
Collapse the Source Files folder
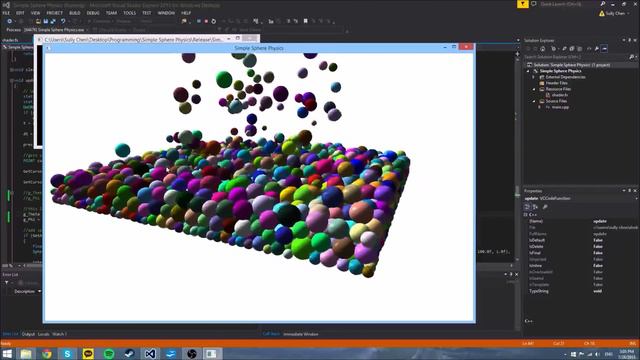click(x=533, y=101)
